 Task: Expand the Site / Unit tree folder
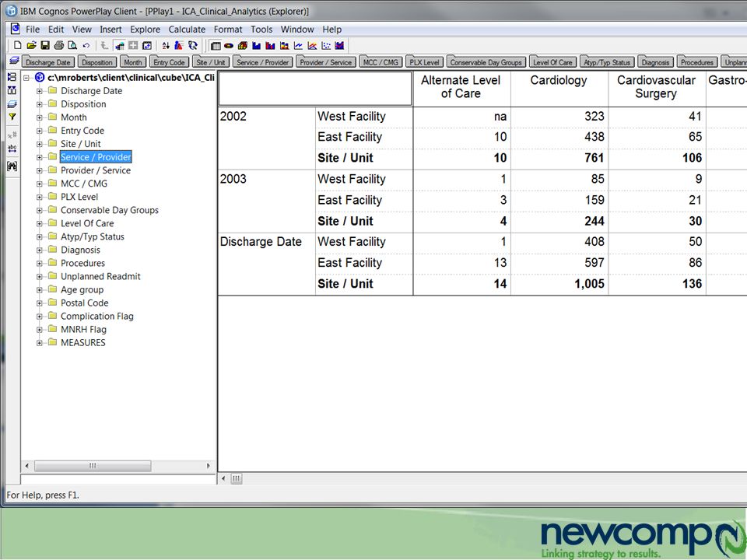40,144
